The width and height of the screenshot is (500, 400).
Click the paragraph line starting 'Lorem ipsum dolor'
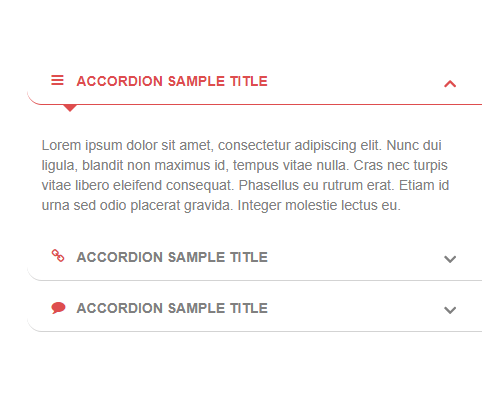pos(241,146)
